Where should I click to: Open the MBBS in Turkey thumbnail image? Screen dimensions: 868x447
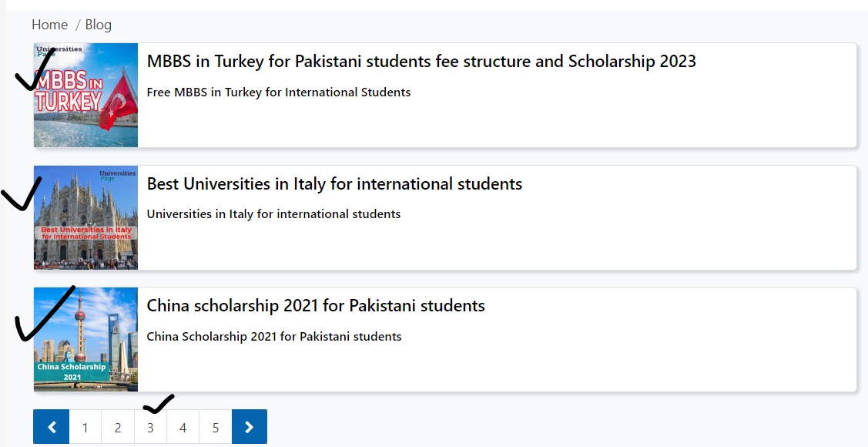85,96
